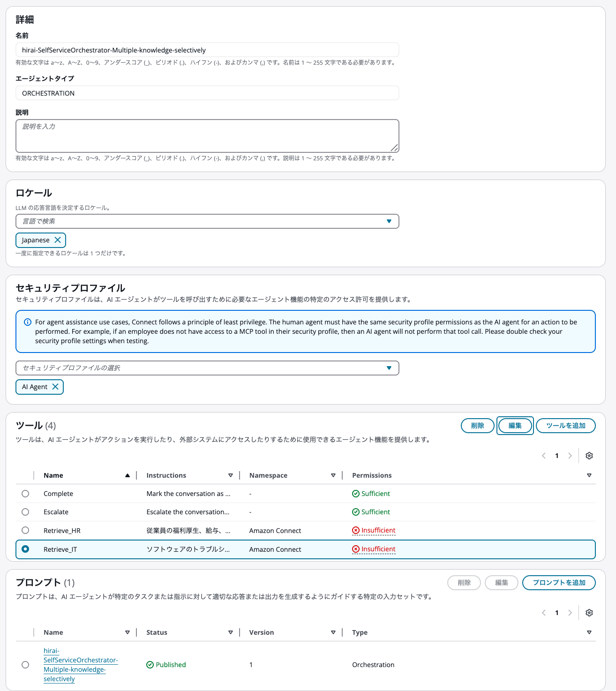Click Insufficient status for Retrieve_HR
This screenshot has width=616, height=691.
378,531
